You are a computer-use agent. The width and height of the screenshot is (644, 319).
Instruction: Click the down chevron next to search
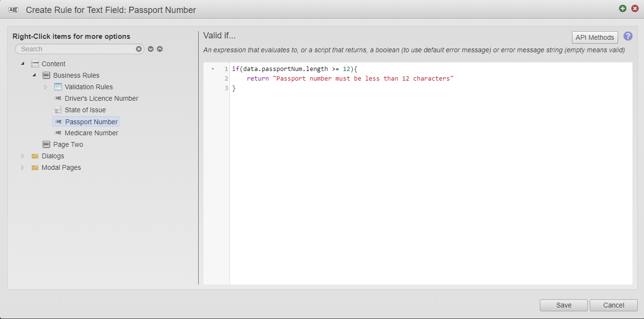pyautogui.click(x=151, y=49)
